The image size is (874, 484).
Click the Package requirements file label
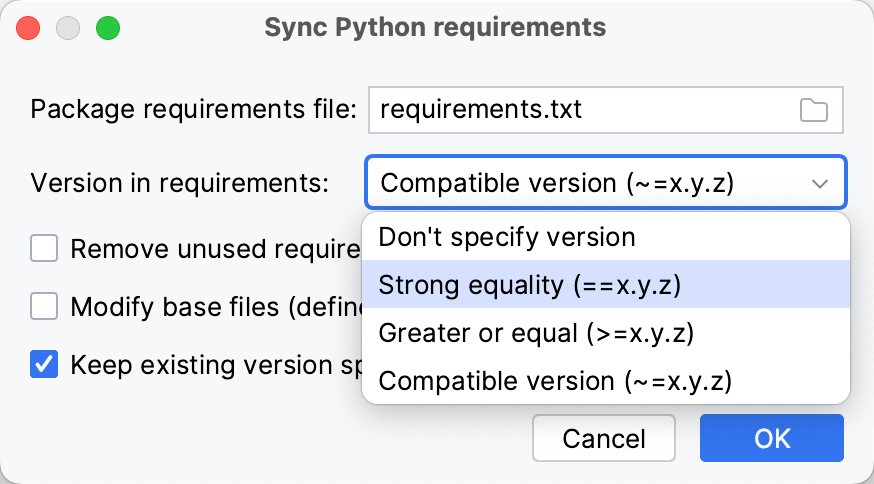(193, 110)
